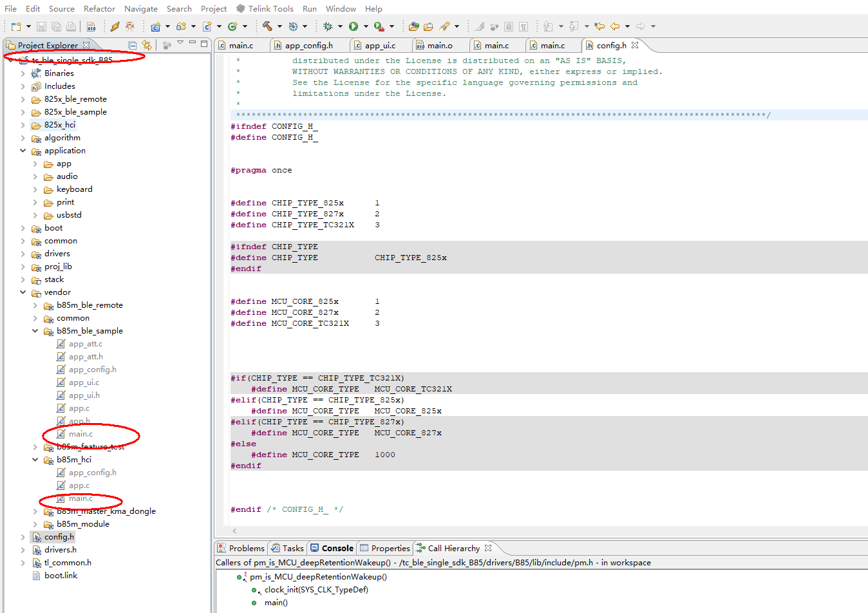
Task: Click the Save All toolbar icon
Action: click(x=56, y=26)
